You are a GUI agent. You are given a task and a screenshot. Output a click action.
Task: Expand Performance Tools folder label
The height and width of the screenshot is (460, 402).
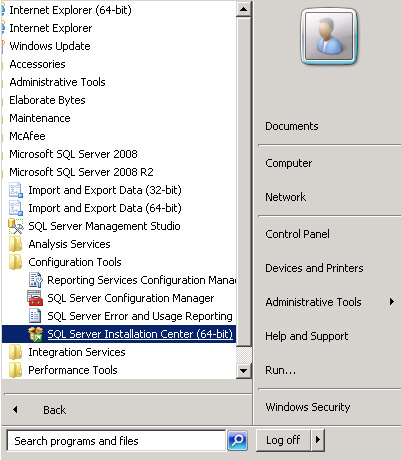pyautogui.click(x=73, y=370)
